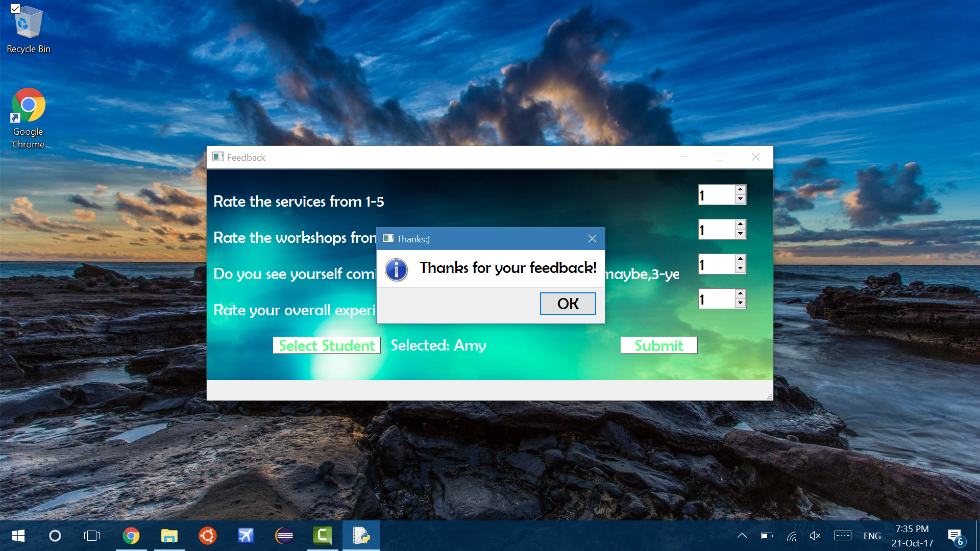Open Google Chrome from the taskbar
The image size is (980, 551).
131,536
